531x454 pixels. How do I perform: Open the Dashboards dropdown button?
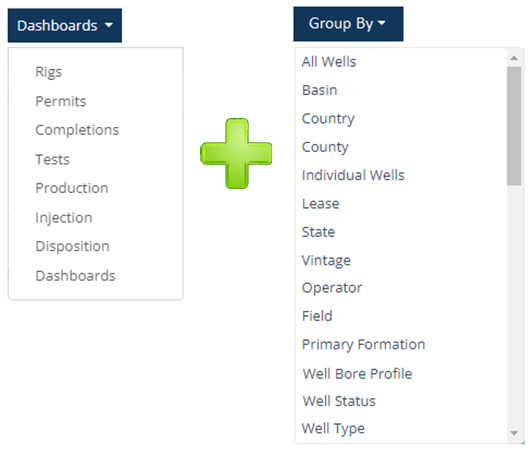tap(65, 25)
